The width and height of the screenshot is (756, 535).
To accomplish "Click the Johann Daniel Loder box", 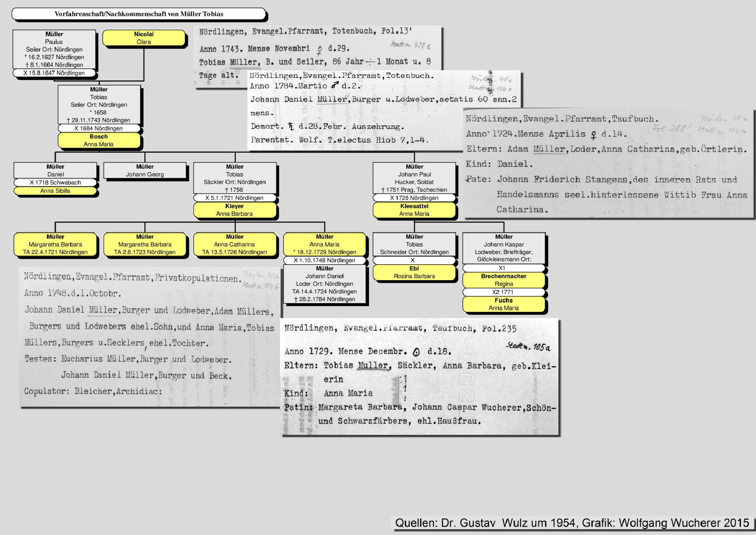I will click(x=325, y=284).
